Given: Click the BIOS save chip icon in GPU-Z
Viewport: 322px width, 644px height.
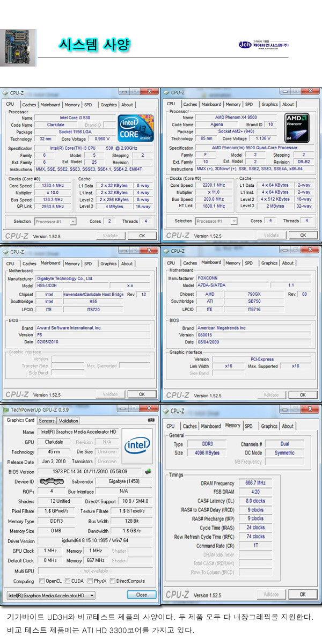Looking at the screenshot, I should click(148, 471).
